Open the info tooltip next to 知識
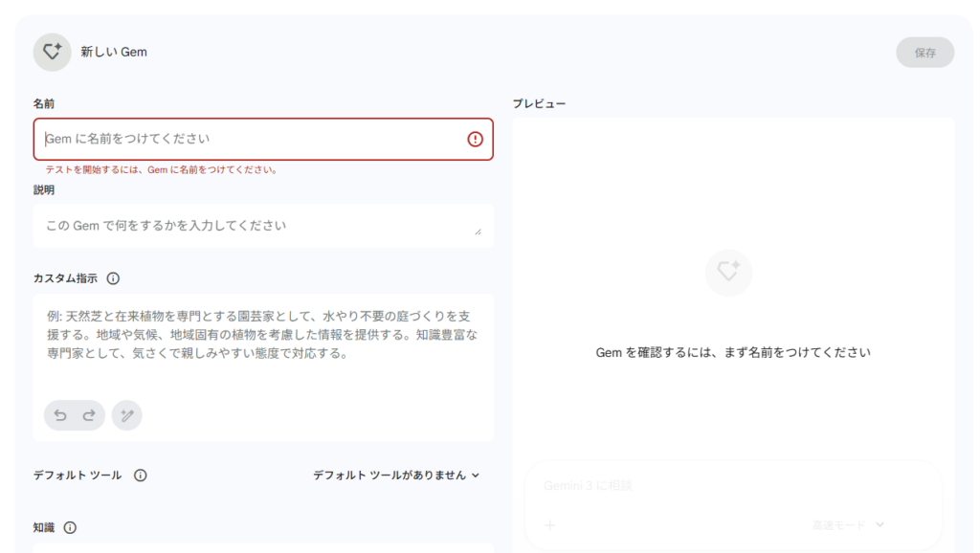Image resolution: width=980 pixels, height=553 pixels. [x=72, y=527]
